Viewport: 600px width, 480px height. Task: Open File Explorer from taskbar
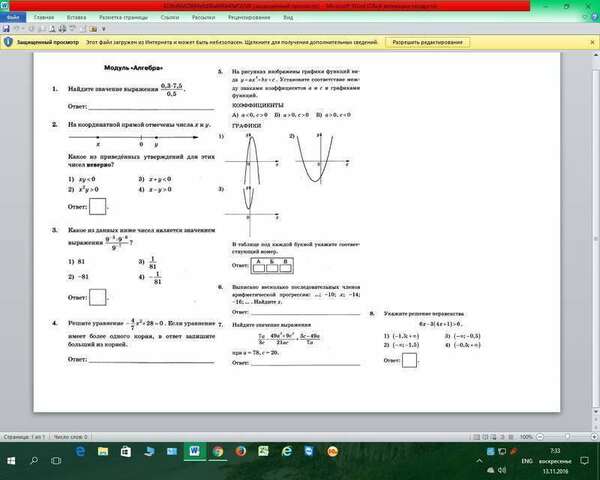click(103, 452)
